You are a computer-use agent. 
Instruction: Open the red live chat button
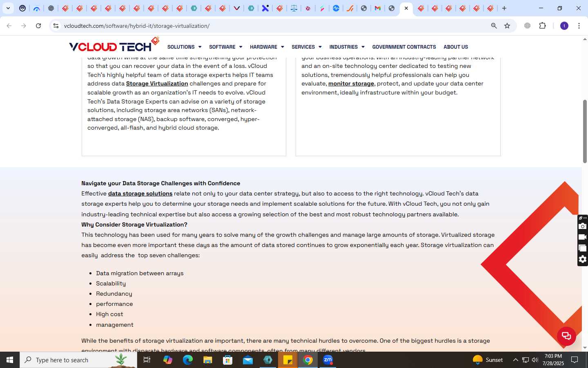coord(566,336)
